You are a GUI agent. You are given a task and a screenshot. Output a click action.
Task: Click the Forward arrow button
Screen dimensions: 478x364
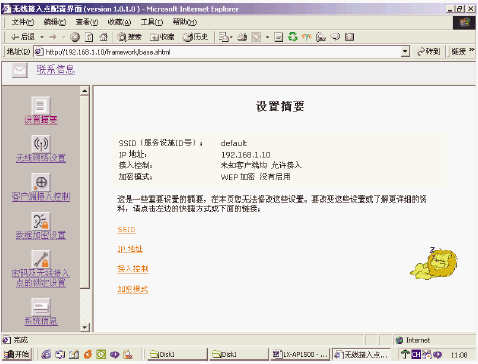[53, 37]
